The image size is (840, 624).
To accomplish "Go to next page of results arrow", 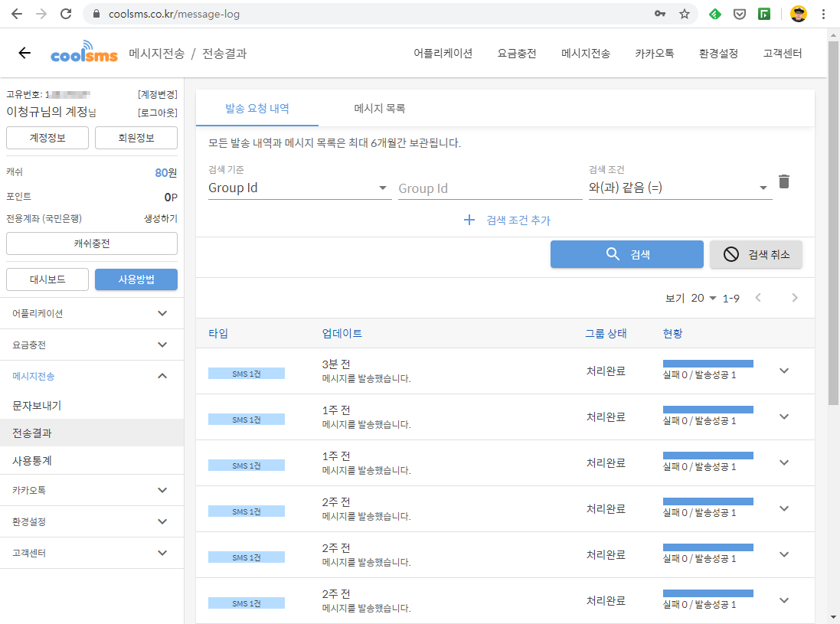I will pos(795,298).
